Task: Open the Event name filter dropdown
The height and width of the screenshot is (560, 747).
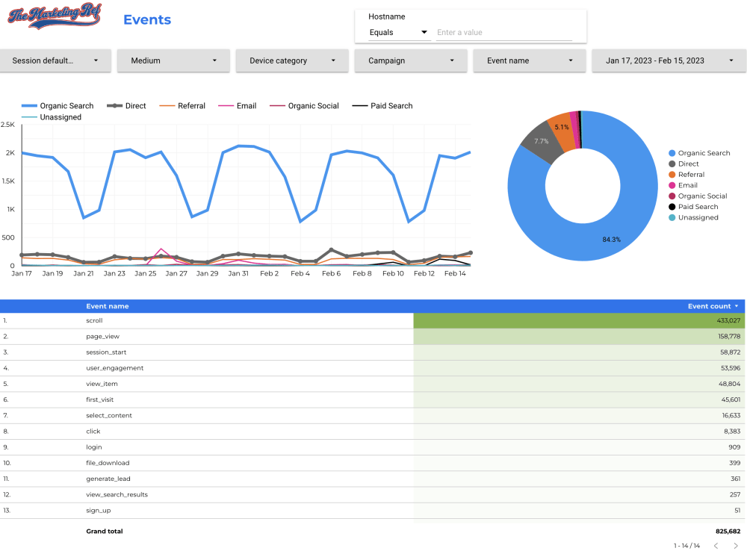Action: click(570, 60)
